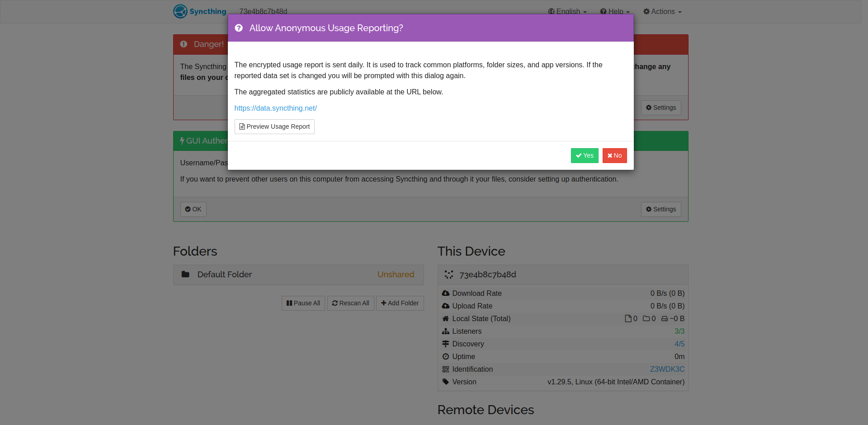The image size is (868, 425).
Task: Click the Version tag icon
Action: 446,382
